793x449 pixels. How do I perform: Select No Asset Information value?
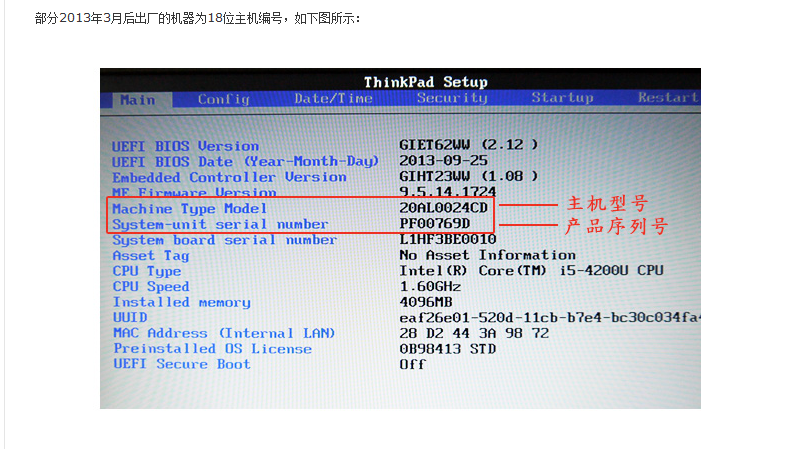487,255
